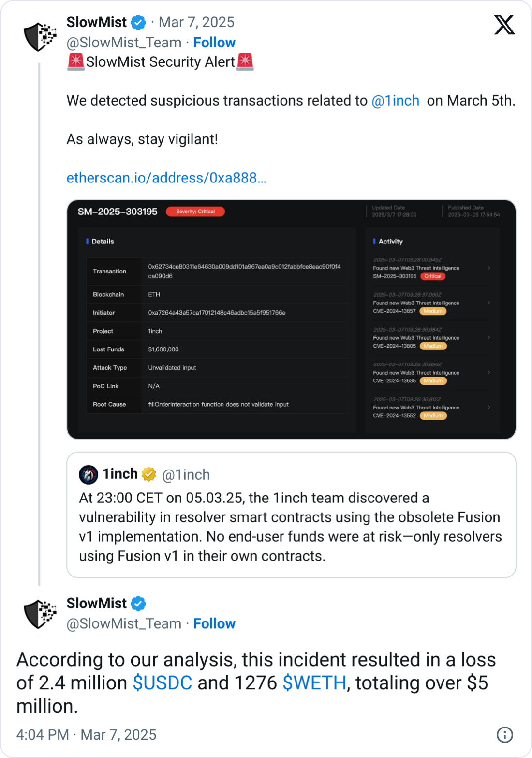Click the verified badge next to top SlowMist name

pyautogui.click(x=138, y=22)
